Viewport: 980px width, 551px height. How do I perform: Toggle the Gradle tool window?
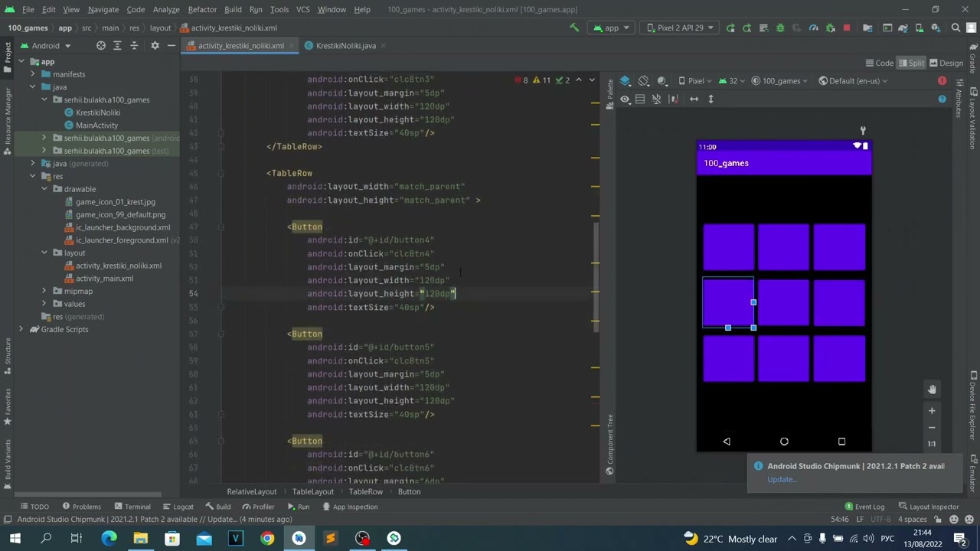(973, 58)
